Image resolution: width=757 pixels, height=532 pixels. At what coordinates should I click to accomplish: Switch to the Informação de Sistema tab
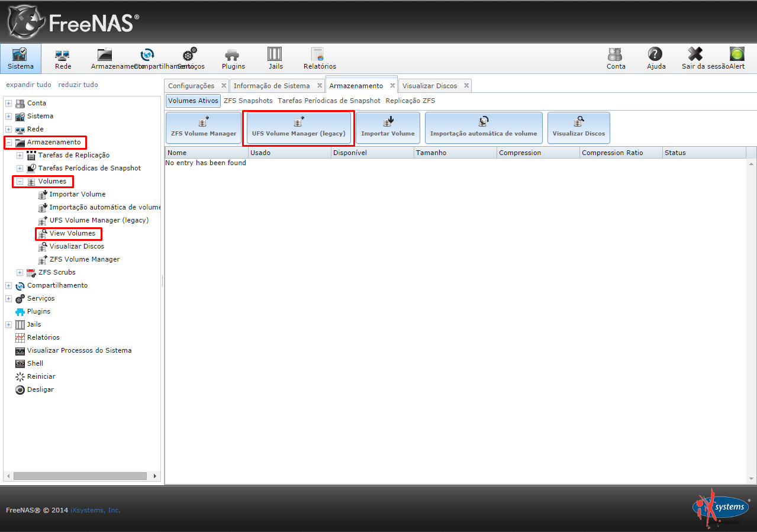pyautogui.click(x=272, y=86)
